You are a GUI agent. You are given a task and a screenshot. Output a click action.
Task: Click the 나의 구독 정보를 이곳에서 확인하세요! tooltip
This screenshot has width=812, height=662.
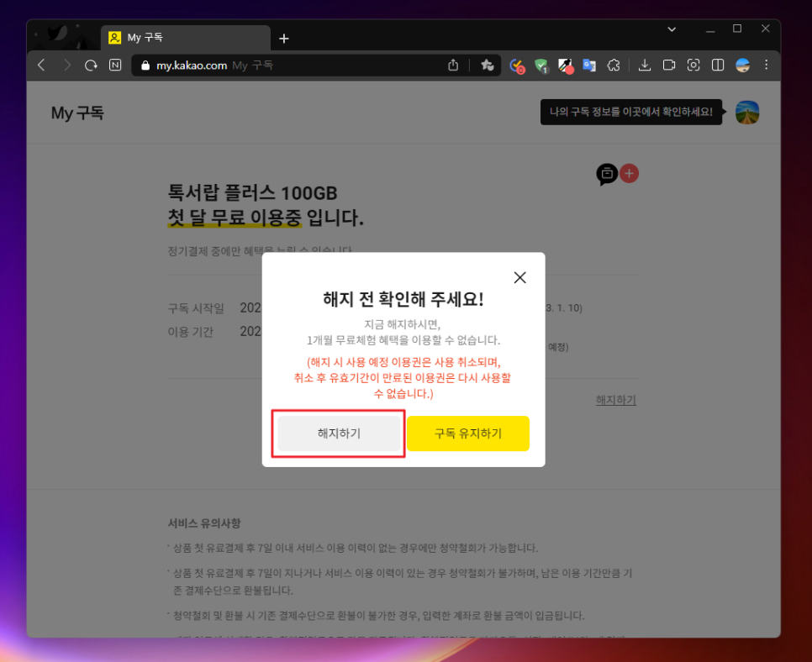[631, 112]
